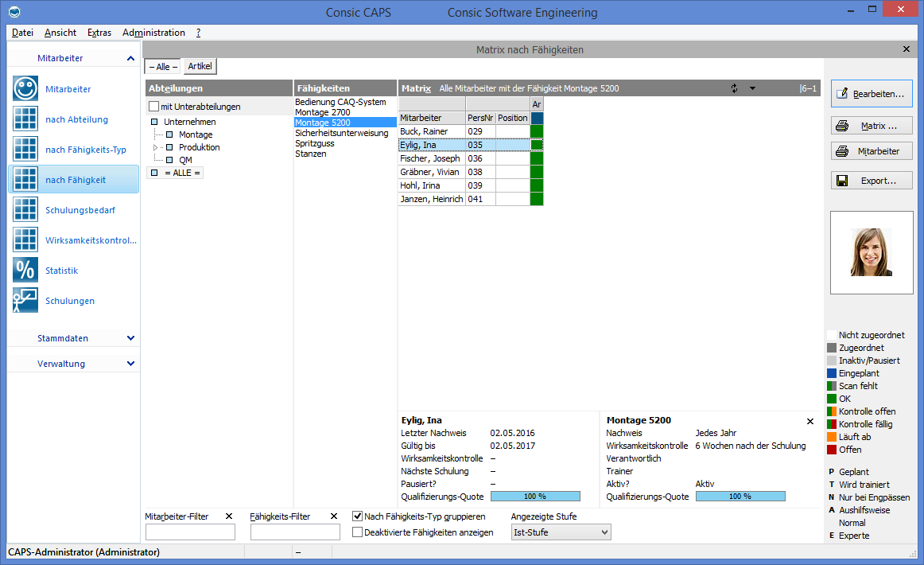Open the Angezeigte Stufe dropdown
The width and height of the screenshot is (924, 565).
tap(561, 532)
